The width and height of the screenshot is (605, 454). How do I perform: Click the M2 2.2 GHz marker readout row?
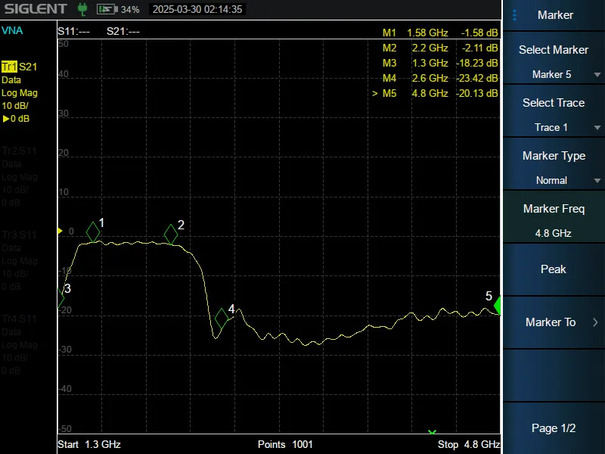[440, 48]
